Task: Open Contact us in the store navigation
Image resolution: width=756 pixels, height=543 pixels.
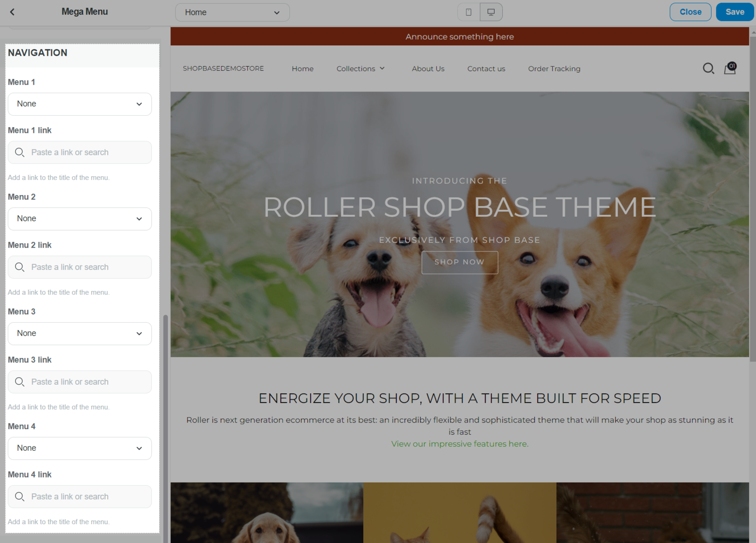Action: coord(486,69)
